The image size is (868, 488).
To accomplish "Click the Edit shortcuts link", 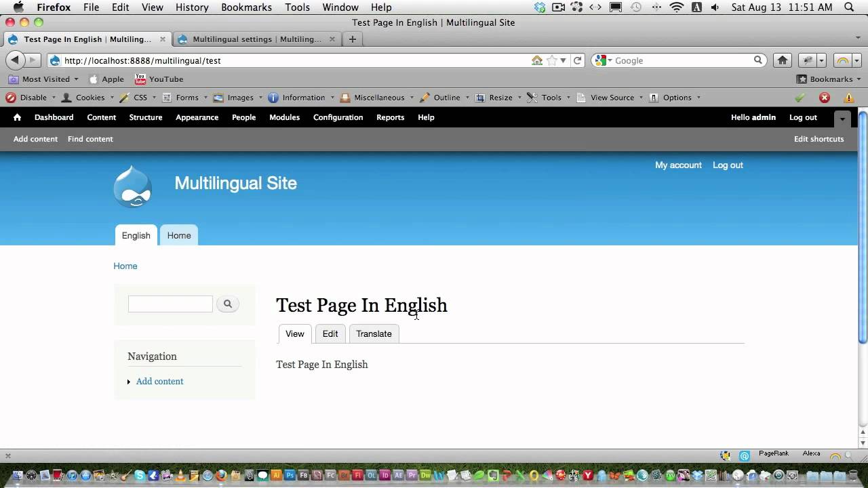I will coord(819,139).
